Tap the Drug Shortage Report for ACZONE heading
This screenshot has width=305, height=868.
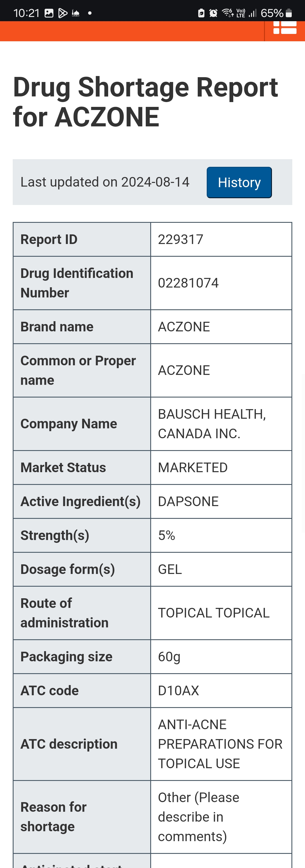pos(145,102)
